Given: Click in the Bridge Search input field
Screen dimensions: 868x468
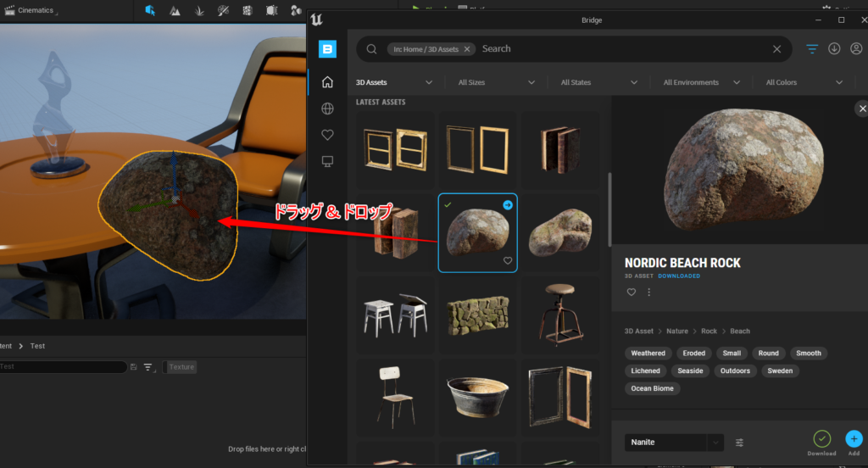Looking at the screenshot, I should click(x=623, y=48).
